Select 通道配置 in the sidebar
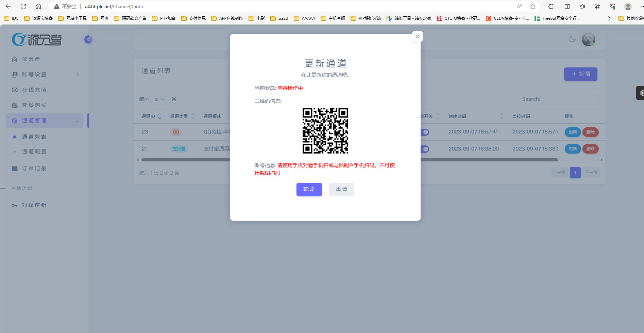 tap(34, 151)
